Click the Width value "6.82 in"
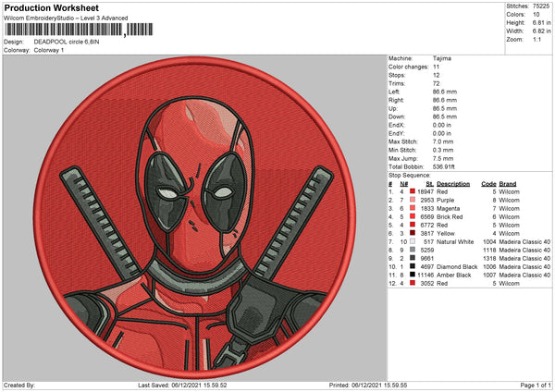This screenshot has height=392, width=555. click(x=541, y=31)
